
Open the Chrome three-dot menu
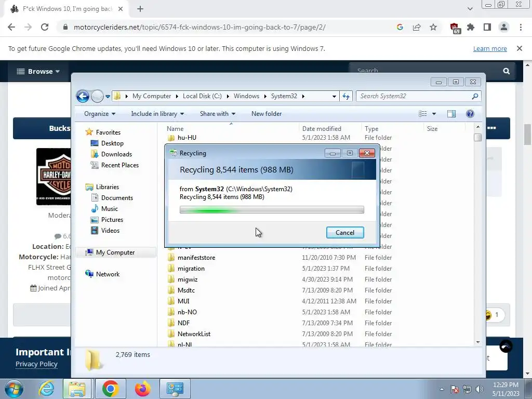pyautogui.click(x=521, y=27)
